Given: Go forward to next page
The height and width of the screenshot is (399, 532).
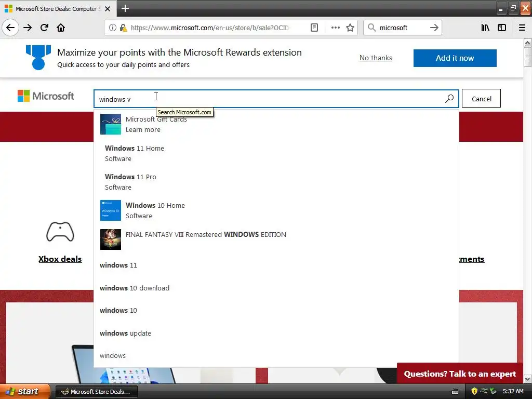Looking at the screenshot, I should 28,28.
